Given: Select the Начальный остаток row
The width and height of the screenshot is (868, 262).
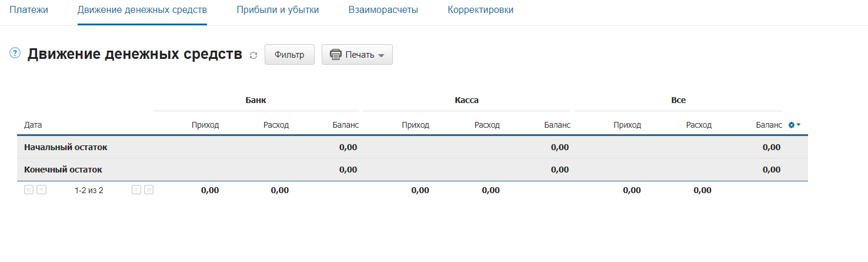Looking at the screenshot, I should [x=412, y=147].
